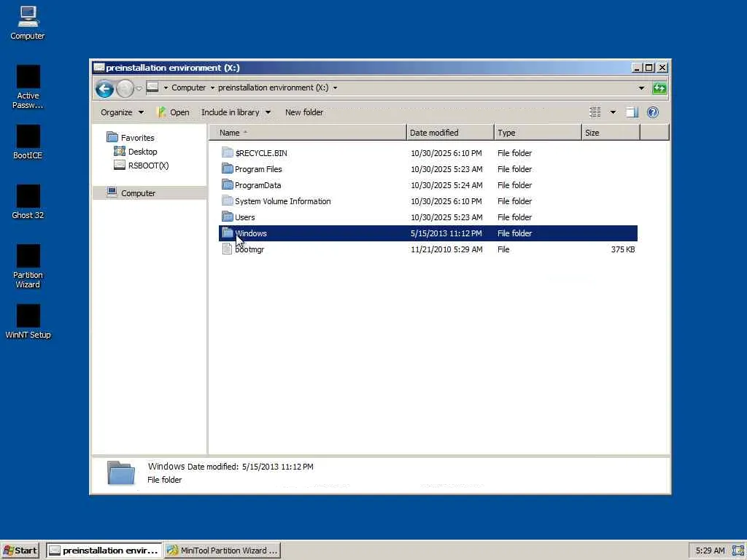Click the bootmgr file icon
The height and width of the screenshot is (560, 747).
(228, 249)
